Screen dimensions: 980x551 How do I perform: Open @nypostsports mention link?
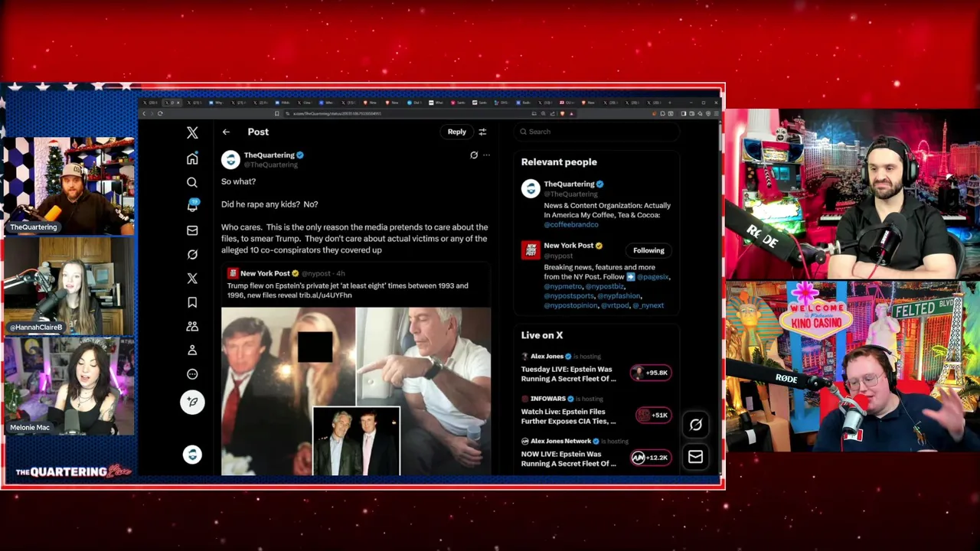tap(569, 296)
